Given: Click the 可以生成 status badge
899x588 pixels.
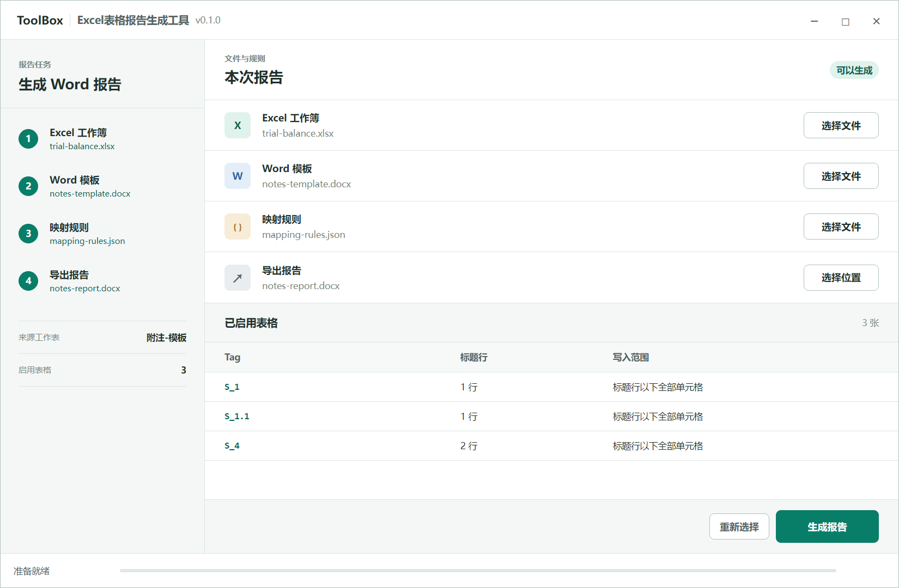Looking at the screenshot, I should point(854,70).
